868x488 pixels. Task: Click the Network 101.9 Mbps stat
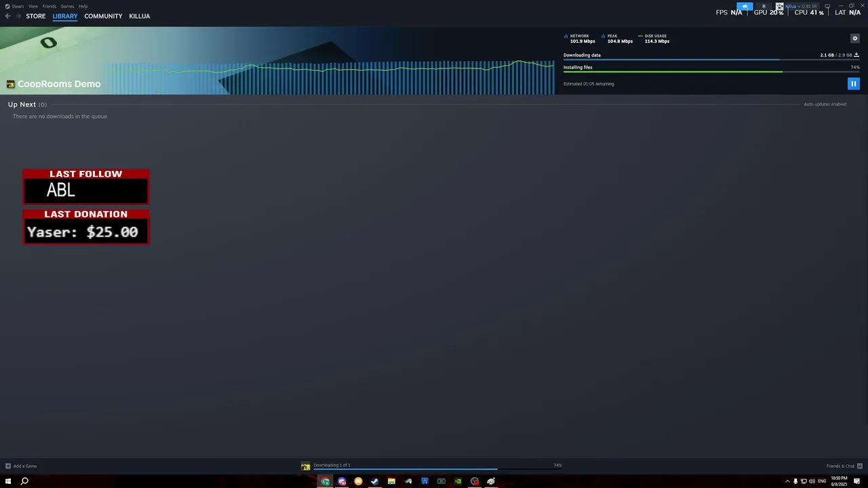[580, 39]
